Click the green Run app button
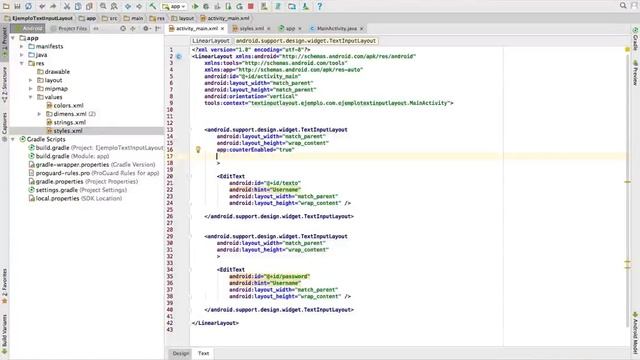Viewport: 640px width, 360px height. click(195, 6)
